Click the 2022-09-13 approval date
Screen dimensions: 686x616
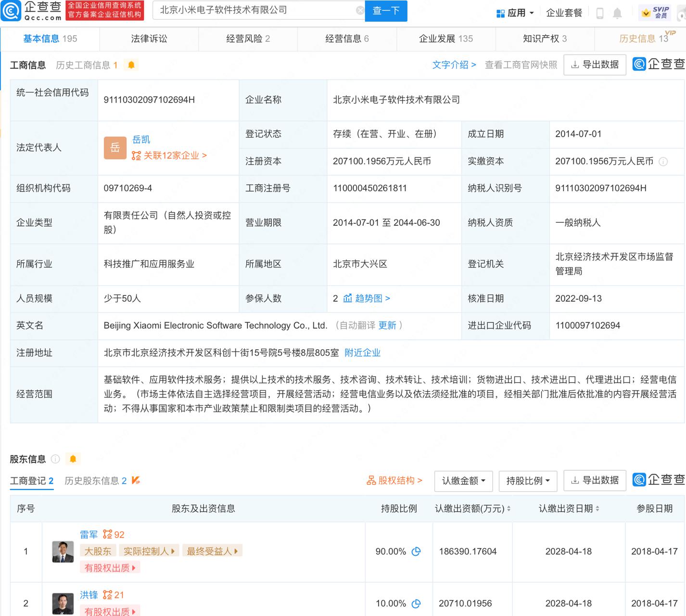point(579,298)
